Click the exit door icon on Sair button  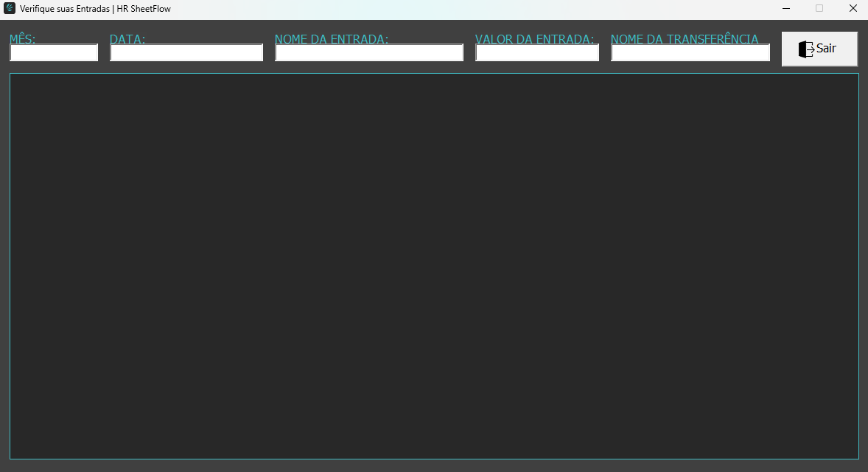(806, 49)
